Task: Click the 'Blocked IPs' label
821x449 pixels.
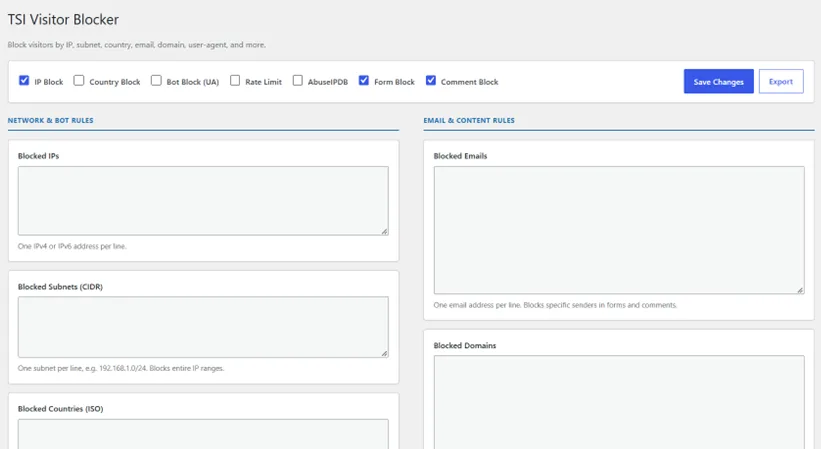Action: point(38,156)
